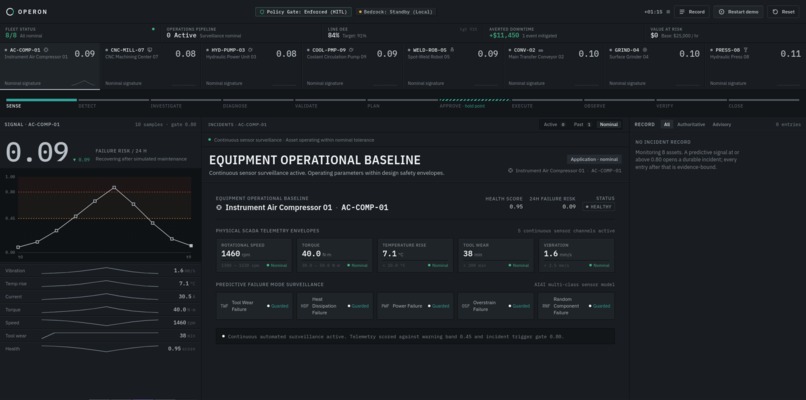
Task: Click CONV-02 risk value 0.10
Action: (588, 53)
